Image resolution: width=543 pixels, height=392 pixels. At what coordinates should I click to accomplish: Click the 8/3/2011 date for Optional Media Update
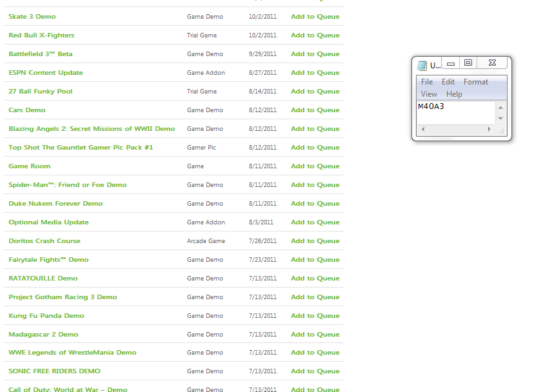(261, 222)
